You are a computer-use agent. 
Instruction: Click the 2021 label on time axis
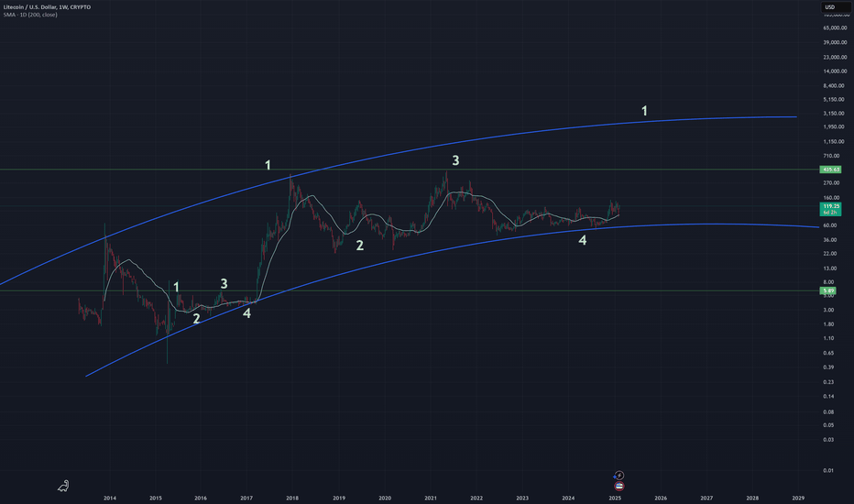(x=431, y=498)
